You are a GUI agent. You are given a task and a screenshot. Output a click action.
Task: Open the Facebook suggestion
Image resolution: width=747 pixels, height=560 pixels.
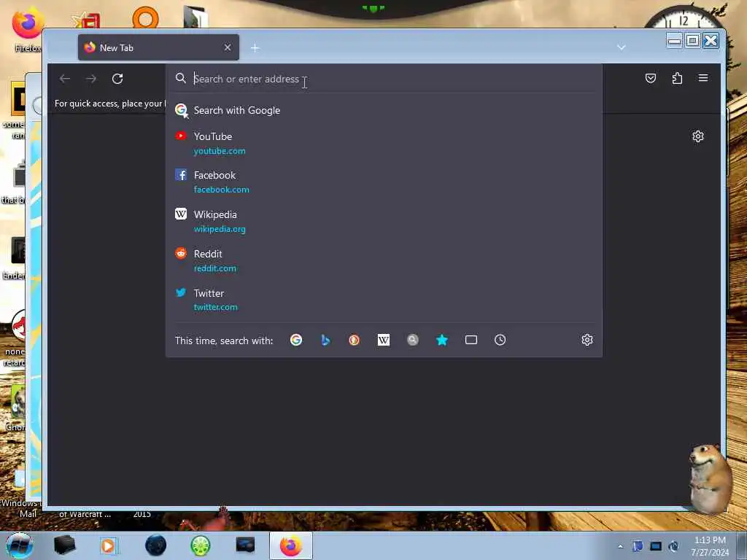click(x=384, y=182)
